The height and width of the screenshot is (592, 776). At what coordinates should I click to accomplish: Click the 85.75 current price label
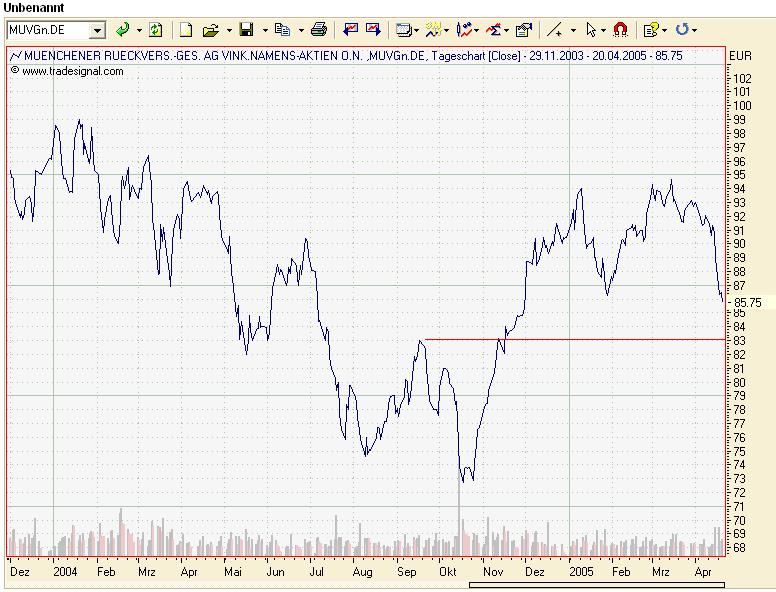click(x=748, y=303)
